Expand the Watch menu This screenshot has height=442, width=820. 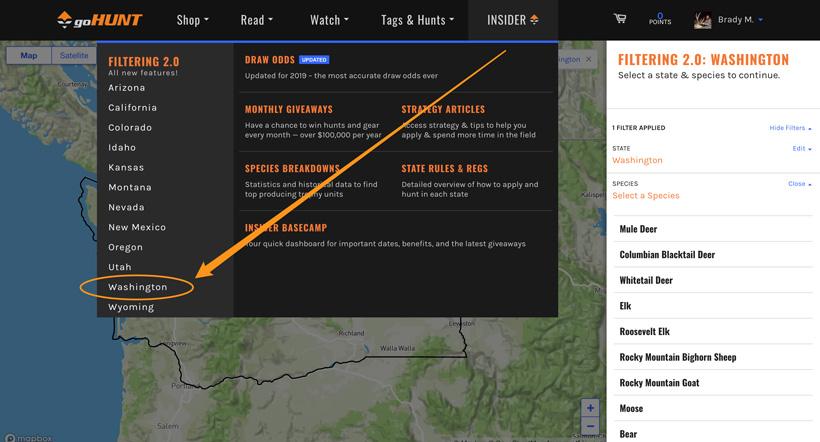329,20
